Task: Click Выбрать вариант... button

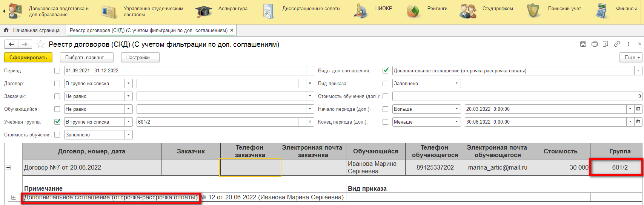Action: [x=87, y=57]
